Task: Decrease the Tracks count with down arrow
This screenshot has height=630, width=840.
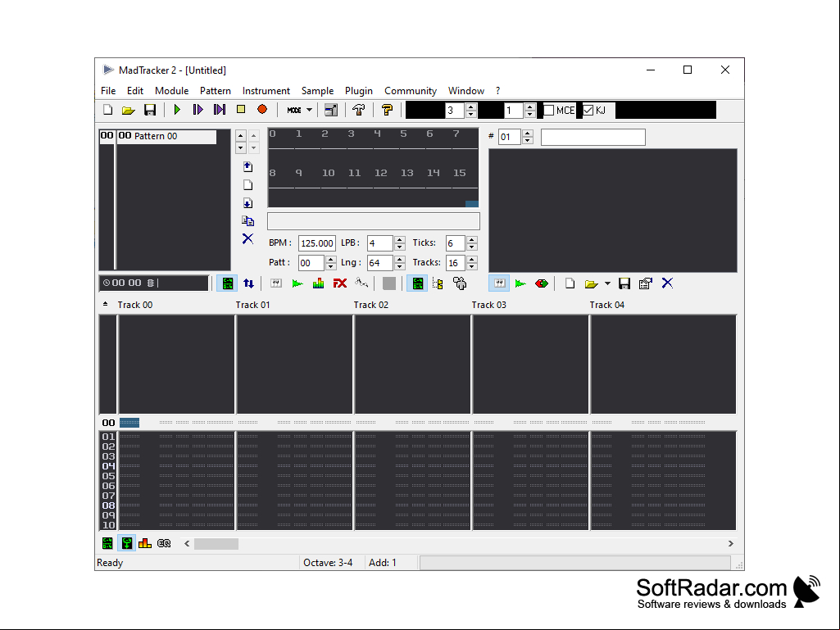Action: click(471, 267)
